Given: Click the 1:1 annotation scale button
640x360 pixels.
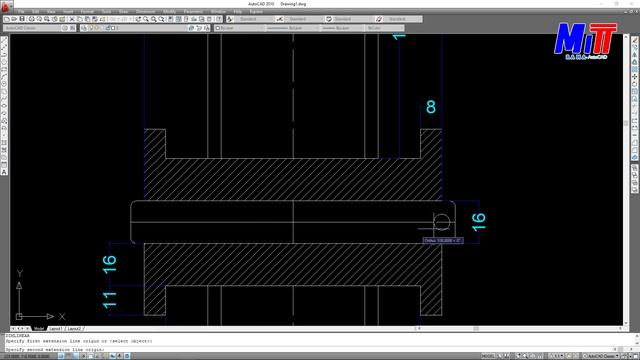Looking at the screenshot, I should pyautogui.click(x=556, y=356).
